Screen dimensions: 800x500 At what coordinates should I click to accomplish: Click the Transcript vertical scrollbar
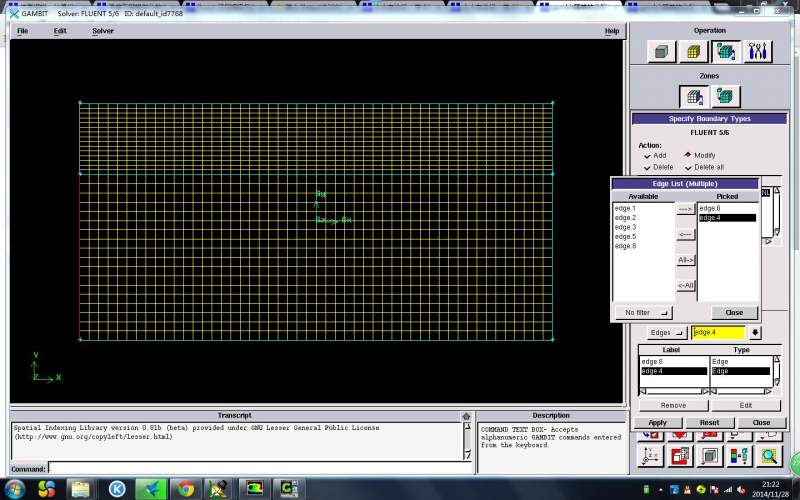pos(467,441)
